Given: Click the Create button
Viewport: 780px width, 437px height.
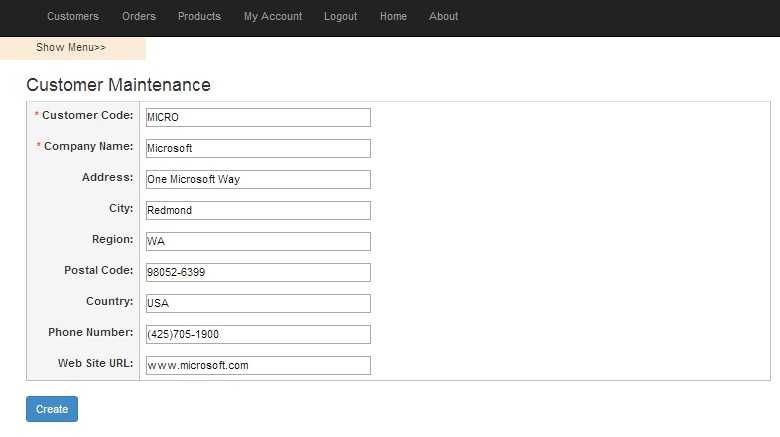Looking at the screenshot, I should tap(52, 409).
